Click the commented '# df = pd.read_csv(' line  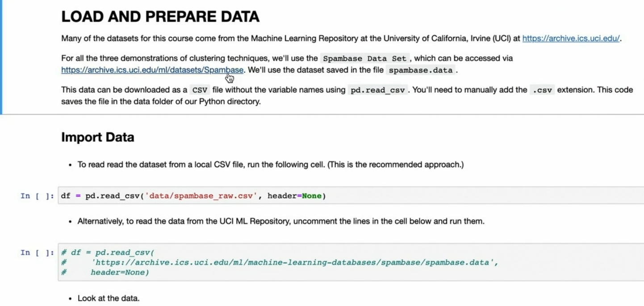[107, 252]
